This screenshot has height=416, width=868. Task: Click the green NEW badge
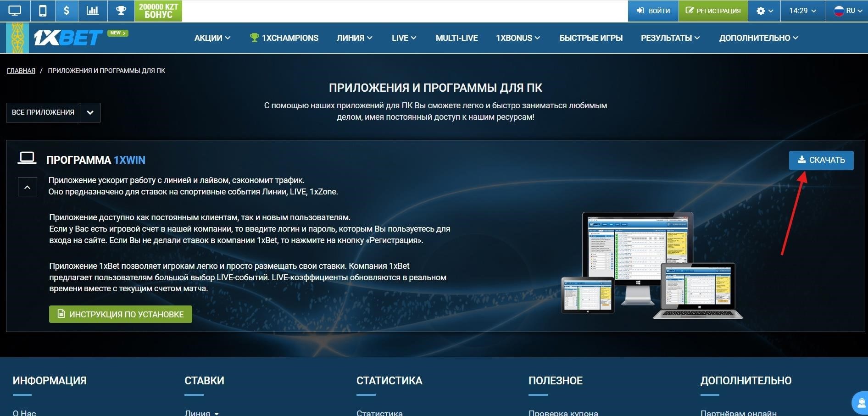coord(118,33)
